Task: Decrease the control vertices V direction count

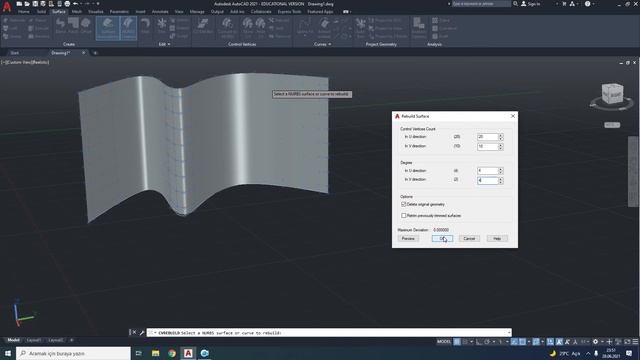Action: tap(501, 148)
